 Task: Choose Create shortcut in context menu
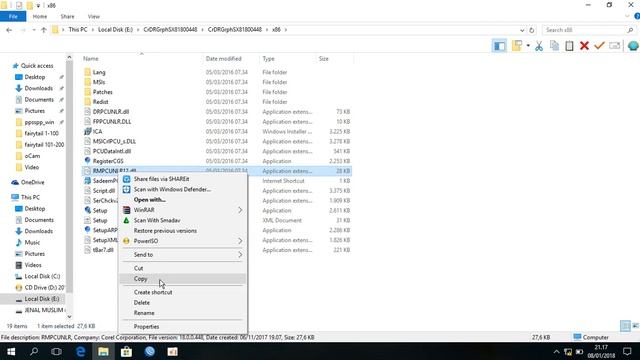click(182, 292)
